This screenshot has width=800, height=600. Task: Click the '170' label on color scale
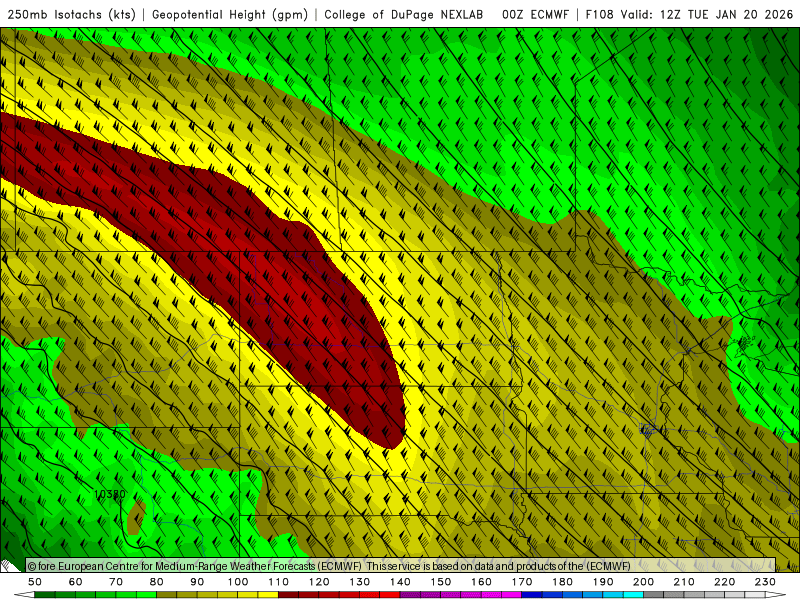pos(522,582)
